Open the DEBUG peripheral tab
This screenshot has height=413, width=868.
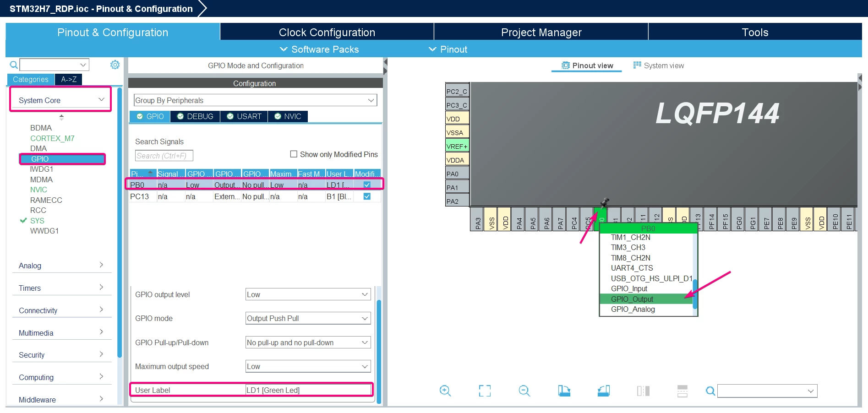pyautogui.click(x=195, y=116)
